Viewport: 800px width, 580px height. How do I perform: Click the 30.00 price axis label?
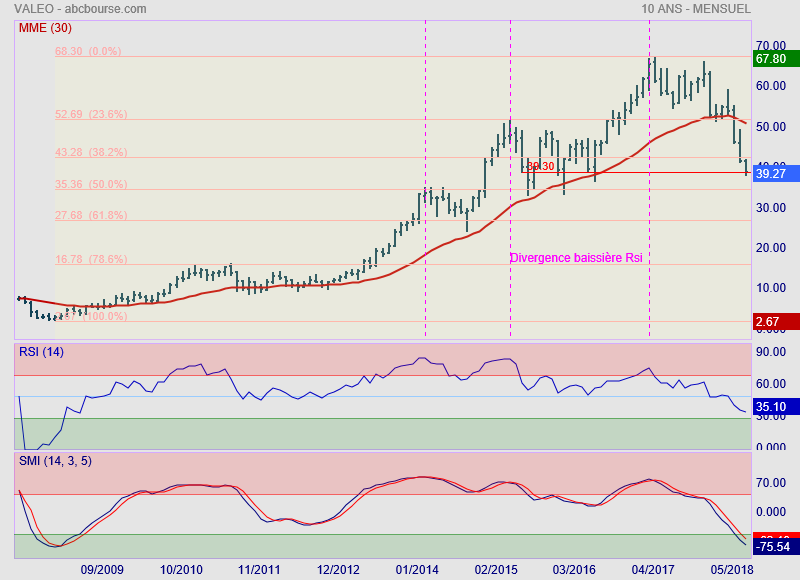(x=771, y=208)
